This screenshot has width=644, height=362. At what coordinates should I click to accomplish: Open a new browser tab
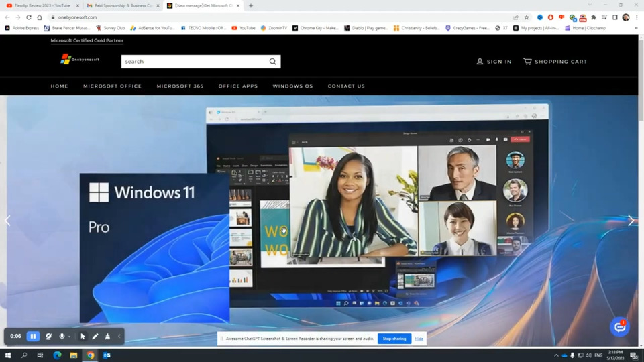coord(250,6)
